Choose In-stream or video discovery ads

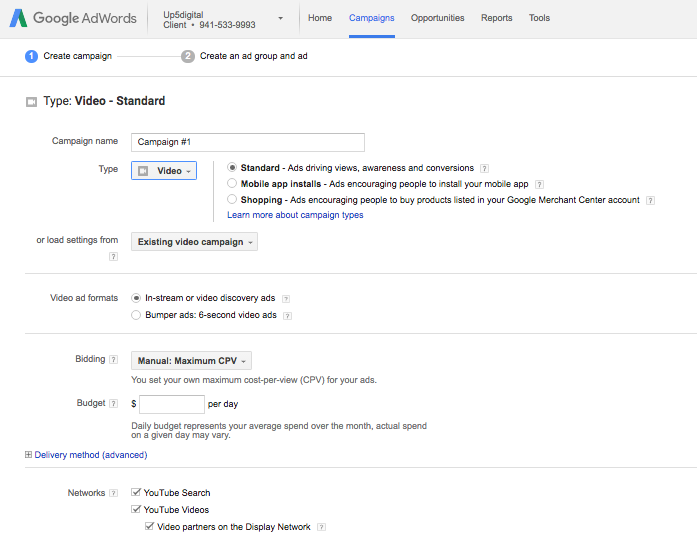point(136,298)
